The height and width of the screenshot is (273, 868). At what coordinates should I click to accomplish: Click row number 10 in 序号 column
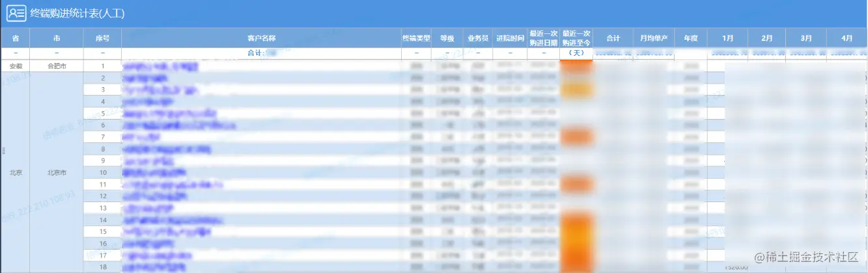(103, 172)
